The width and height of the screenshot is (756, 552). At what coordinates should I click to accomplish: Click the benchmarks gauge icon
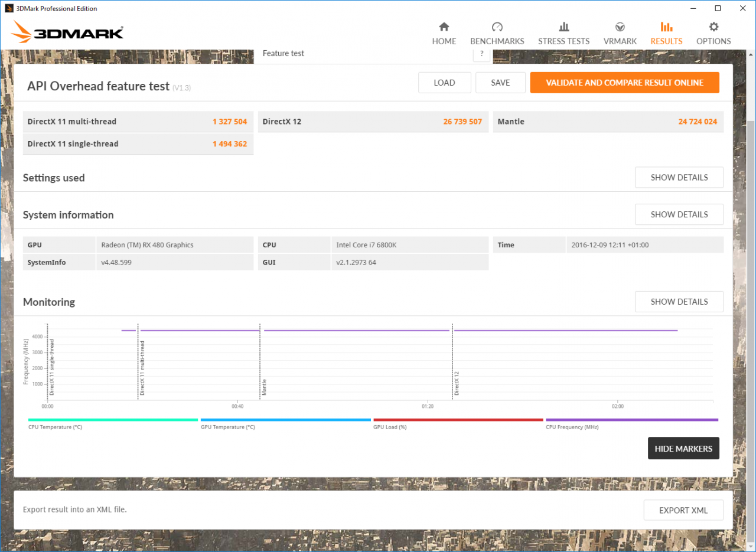coord(497,27)
